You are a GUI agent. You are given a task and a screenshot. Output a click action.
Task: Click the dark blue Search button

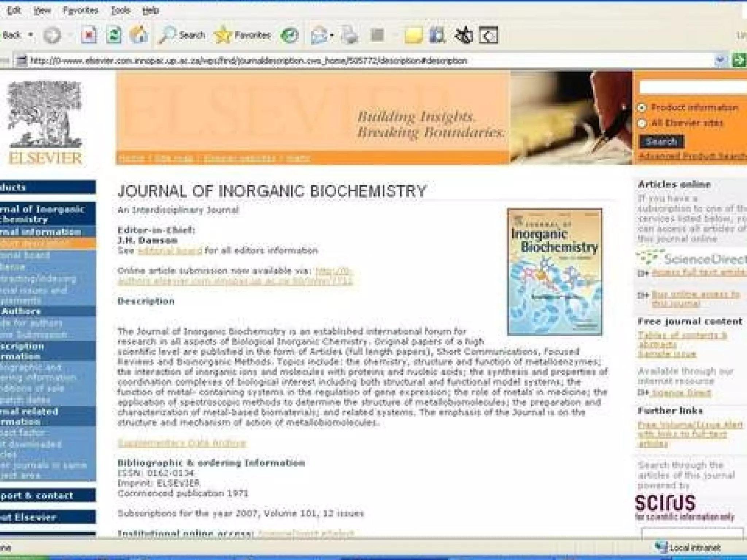(x=661, y=141)
